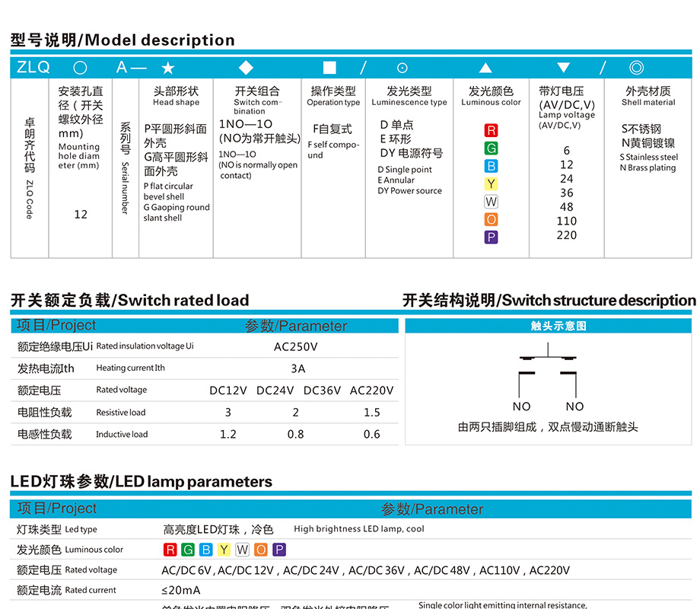Image resolution: width=700 pixels, height=609 pixels.
Task: Click the dotted circle symbol above luminescence type
Action: click(x=402, y=68)
